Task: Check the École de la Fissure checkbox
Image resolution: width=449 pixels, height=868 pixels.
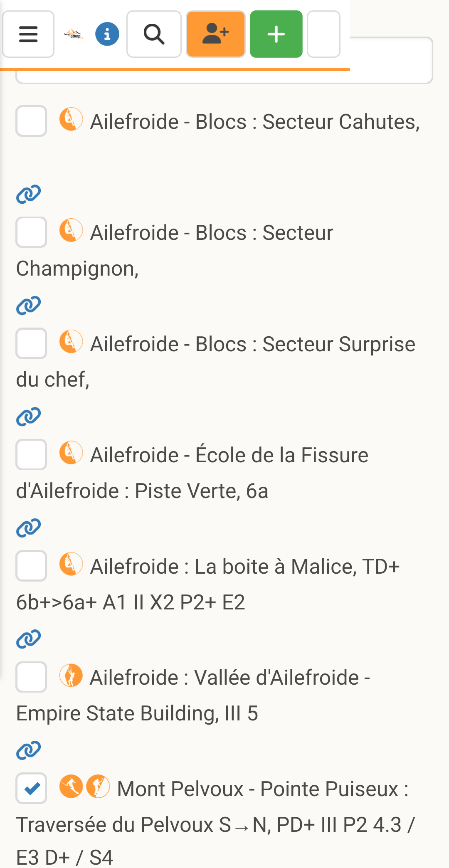Action: (x=31, y=454)
